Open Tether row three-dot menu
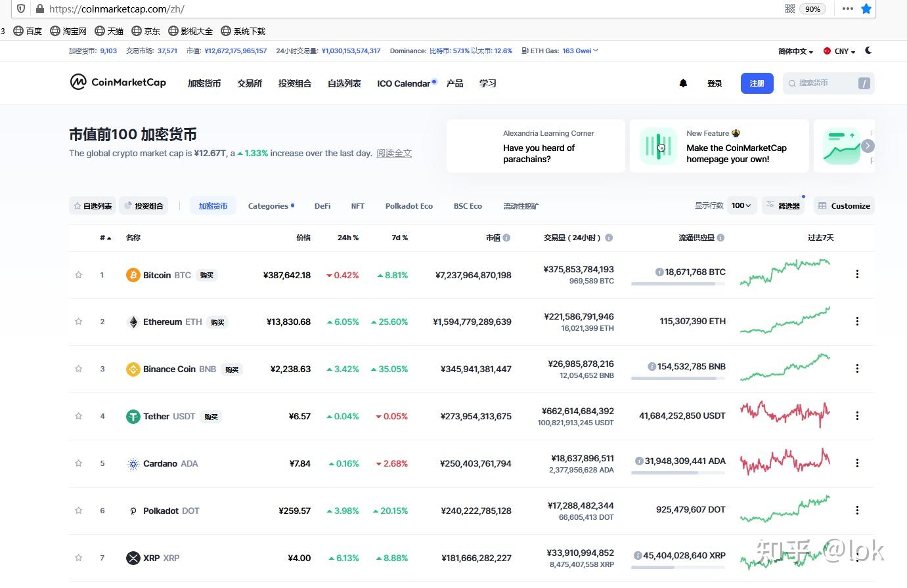 (857, 416)
